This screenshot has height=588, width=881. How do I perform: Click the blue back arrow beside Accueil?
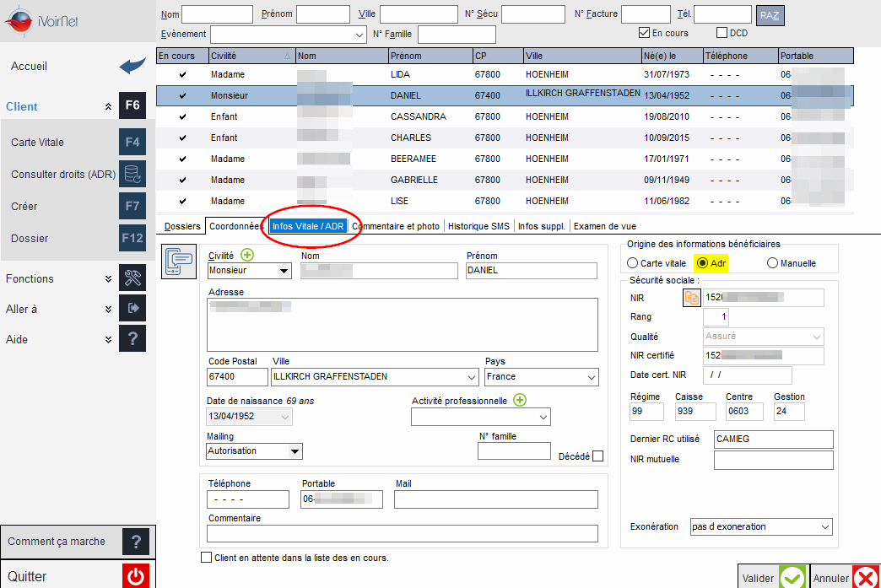132,66
